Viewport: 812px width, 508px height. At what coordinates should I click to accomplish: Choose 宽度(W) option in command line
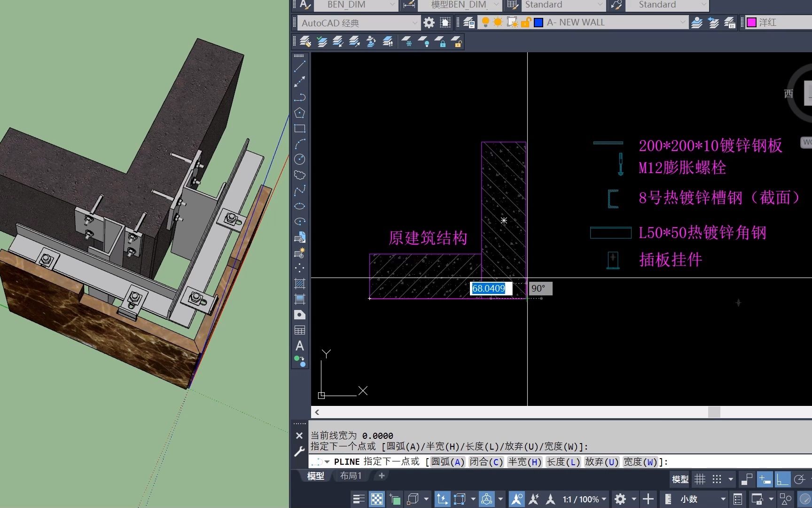(640, 462)
